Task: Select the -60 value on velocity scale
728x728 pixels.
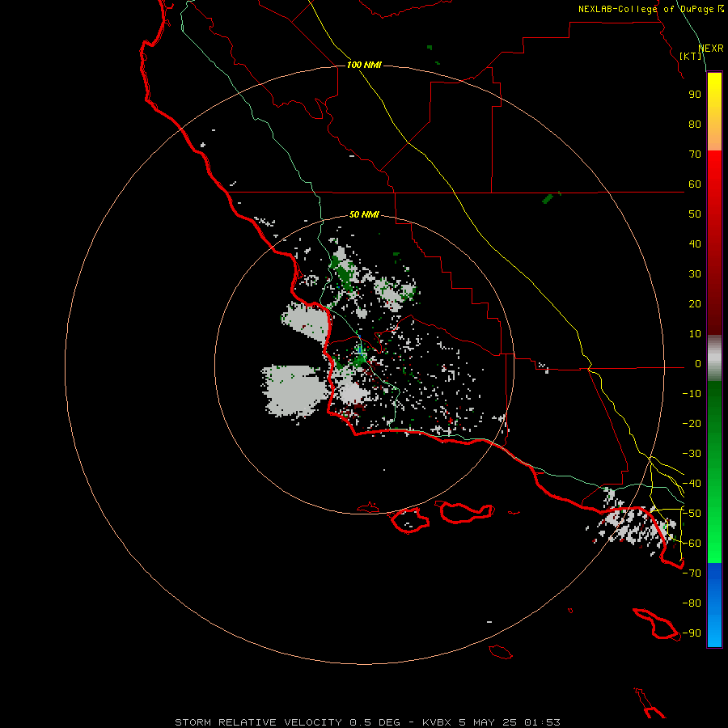Action: tap(692, 544)
